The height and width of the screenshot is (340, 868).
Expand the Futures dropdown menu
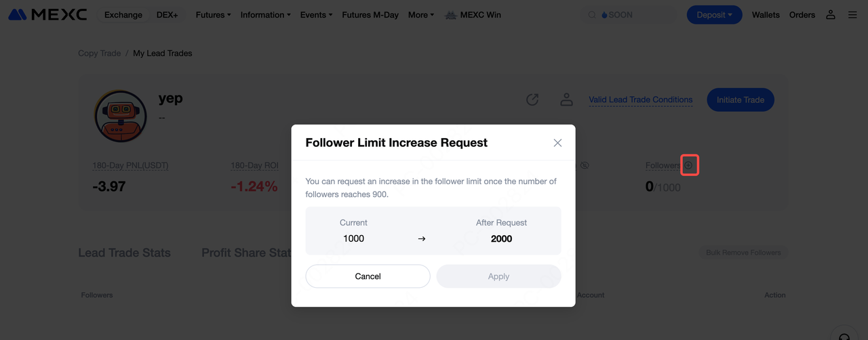pos(213,15)
